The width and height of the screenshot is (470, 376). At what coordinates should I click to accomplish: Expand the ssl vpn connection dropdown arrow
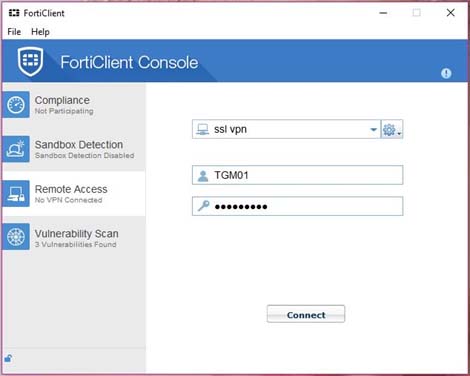373,129
